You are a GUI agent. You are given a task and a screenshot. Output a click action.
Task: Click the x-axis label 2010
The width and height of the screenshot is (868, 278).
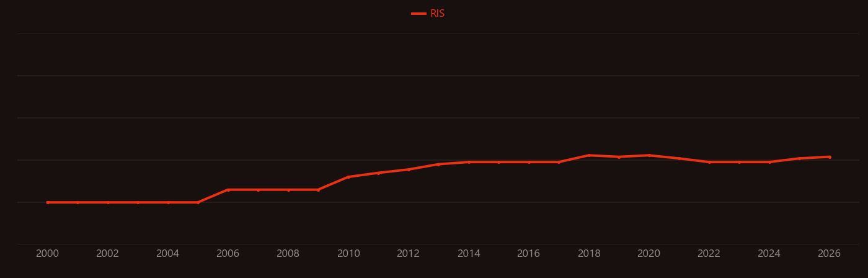348,254
